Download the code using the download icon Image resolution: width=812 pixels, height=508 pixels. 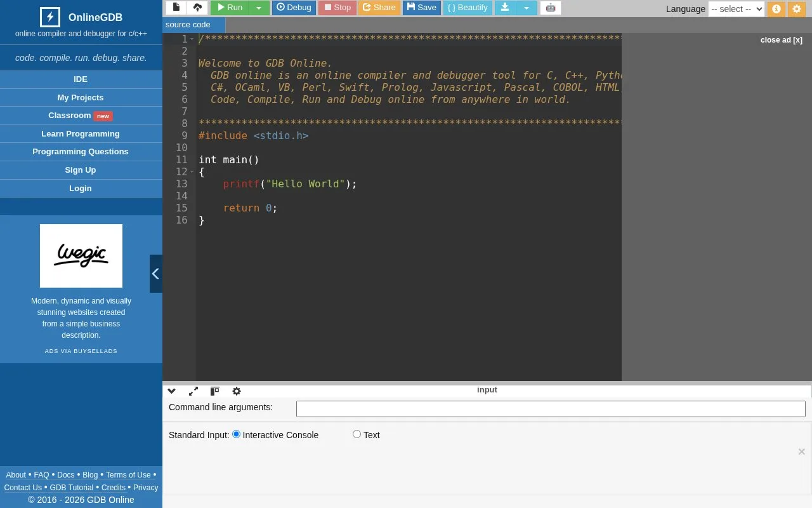pos(505,8)
